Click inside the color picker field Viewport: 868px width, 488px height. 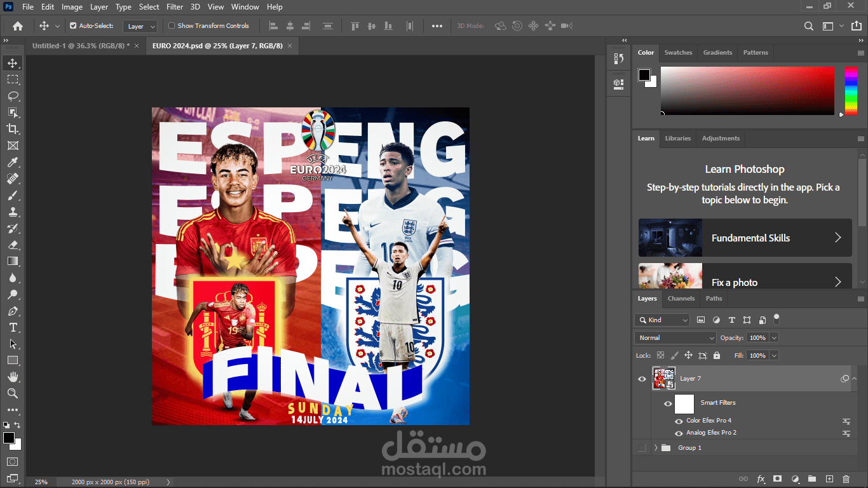click(747, 91)
